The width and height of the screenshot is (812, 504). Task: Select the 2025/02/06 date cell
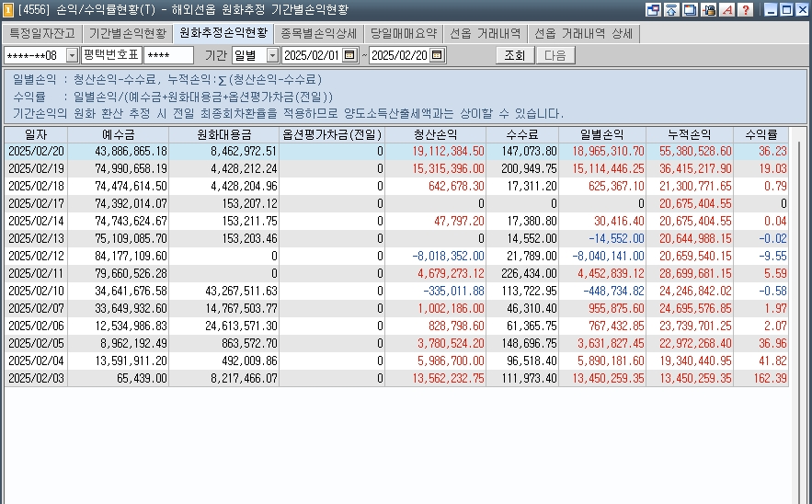point(36,326)
